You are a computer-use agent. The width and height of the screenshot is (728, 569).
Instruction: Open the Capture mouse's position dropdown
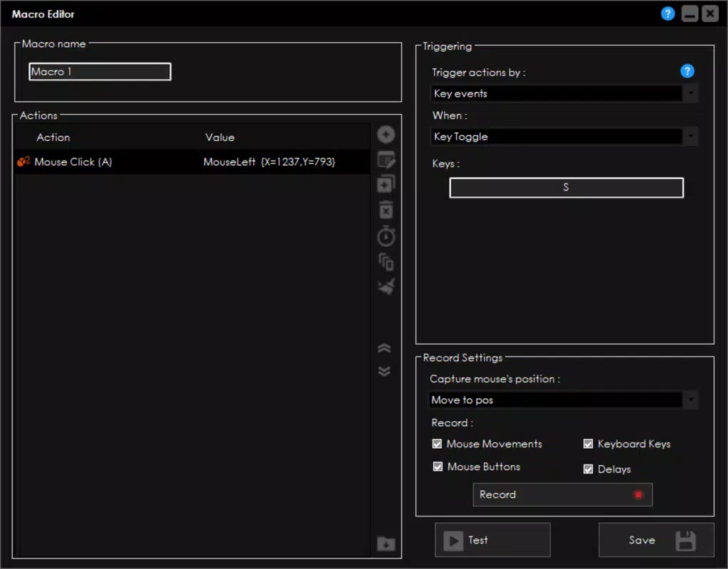[563, 400]
